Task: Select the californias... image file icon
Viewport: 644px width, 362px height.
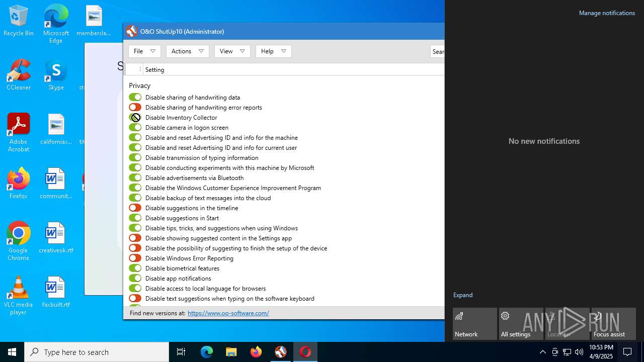Action: point(56,129)
